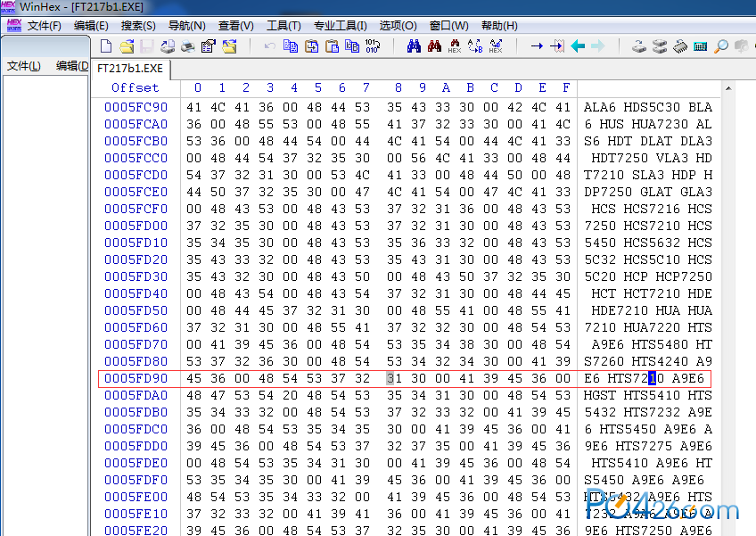This screenshot has height=536, width=756.
Task: Click the highlighted byte 31 in row 0005FD90
Action: 394,378
